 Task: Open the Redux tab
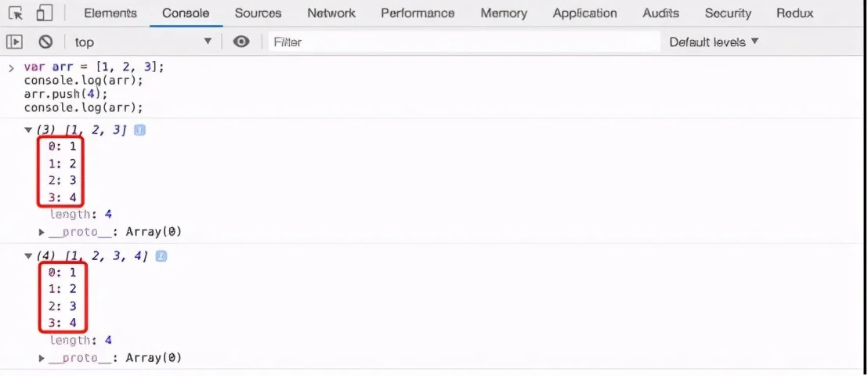[x=794, y=13]
